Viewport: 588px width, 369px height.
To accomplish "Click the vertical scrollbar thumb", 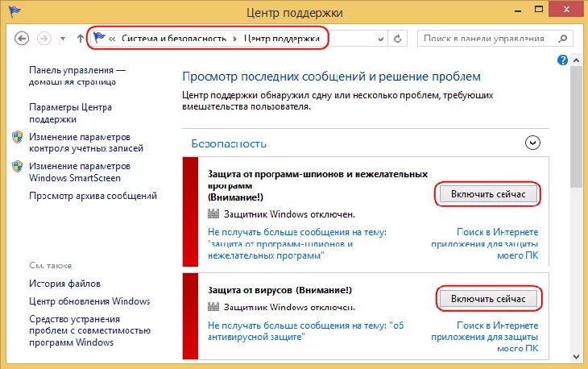I will tap(576, 126).
